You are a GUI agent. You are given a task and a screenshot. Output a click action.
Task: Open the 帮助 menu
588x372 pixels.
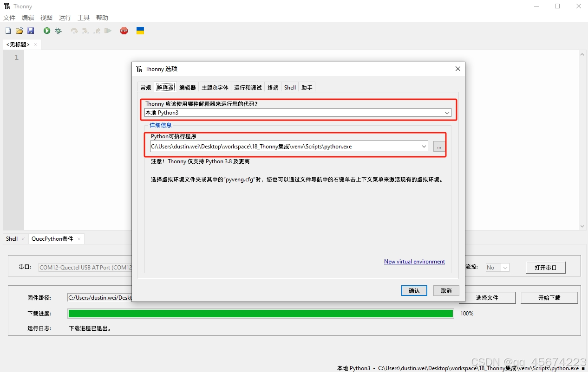(x=102, y=18)
